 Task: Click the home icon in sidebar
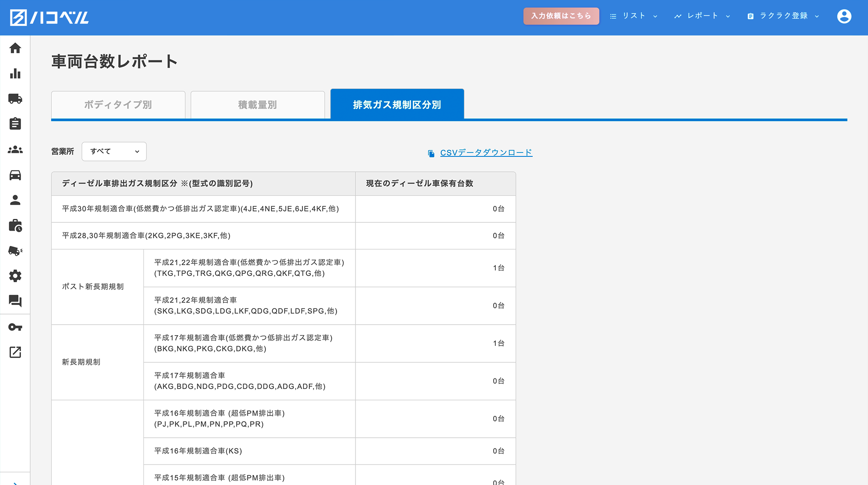pyautogui.click(x=15, y=48)
